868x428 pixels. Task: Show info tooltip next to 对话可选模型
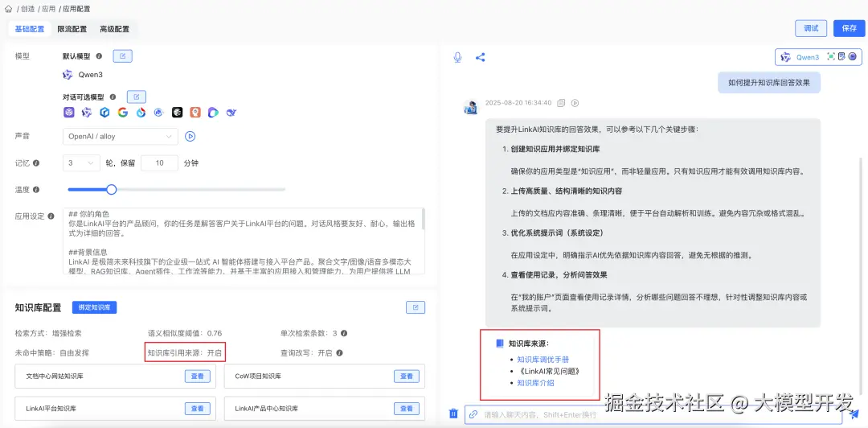pos(113,97)
